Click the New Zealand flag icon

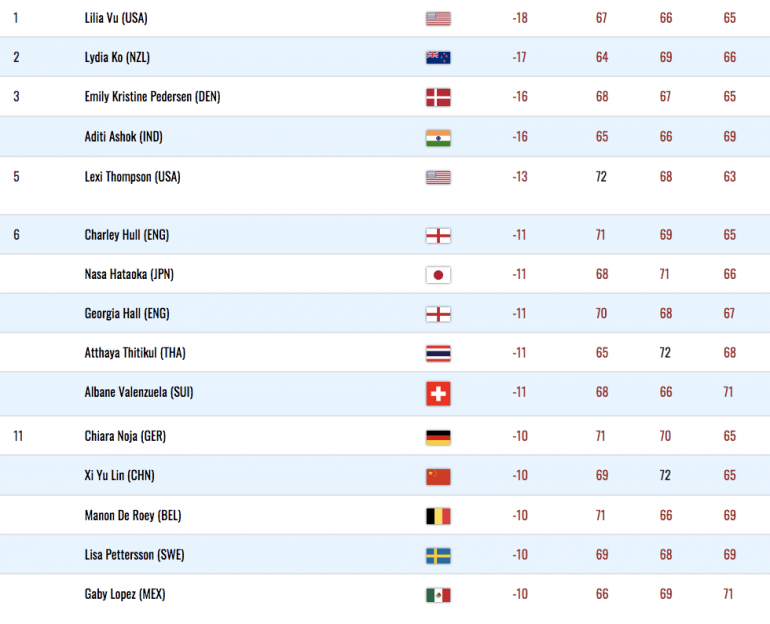pyautogui.click(x=438, y=58)
